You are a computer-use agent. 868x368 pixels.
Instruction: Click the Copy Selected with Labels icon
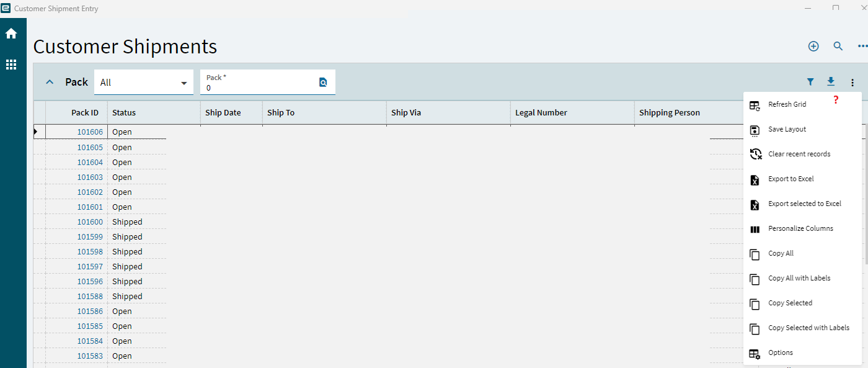[x=755, y=328]
